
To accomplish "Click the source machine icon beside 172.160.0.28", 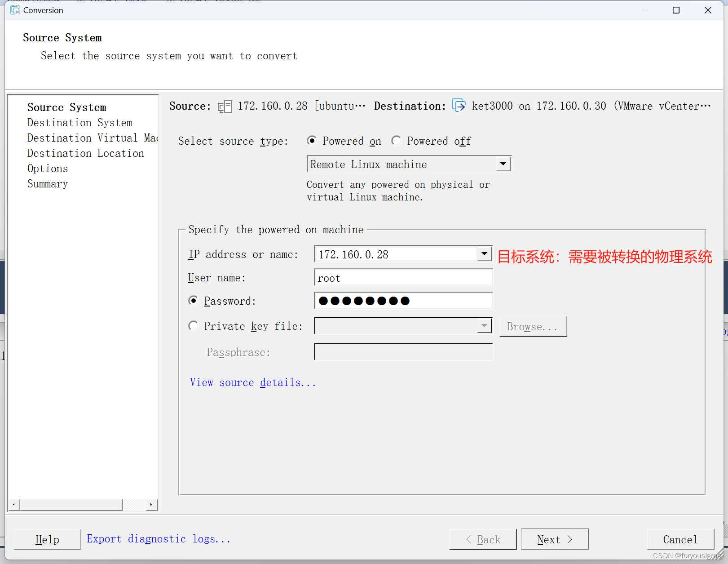I will [225, 107].
